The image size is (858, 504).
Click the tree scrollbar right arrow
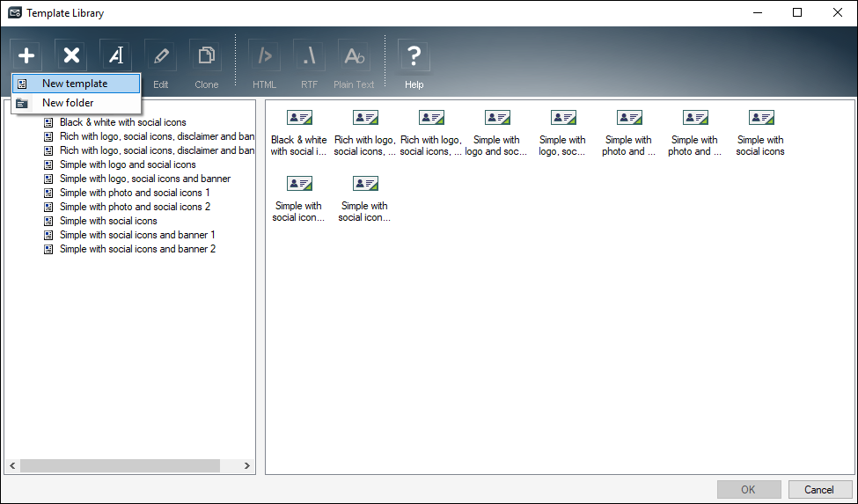(x=246, y=465)
